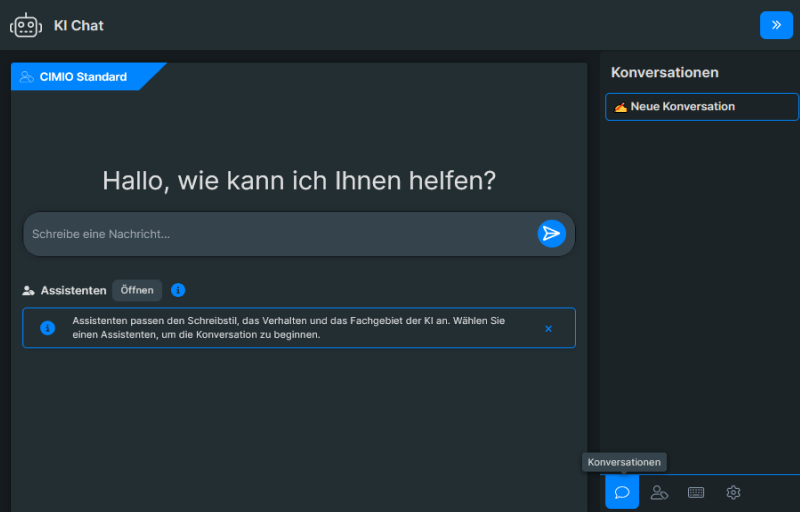Select the Neue Konversation entry
800x512 pixels.
701,107
